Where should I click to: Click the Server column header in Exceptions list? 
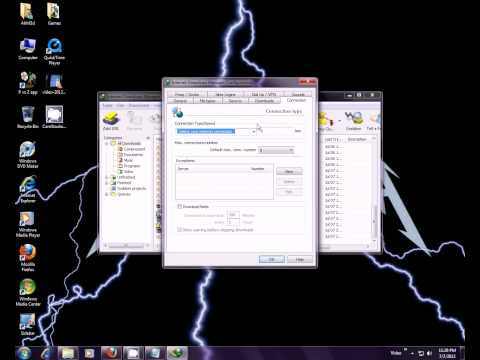(x=183, y=169)
